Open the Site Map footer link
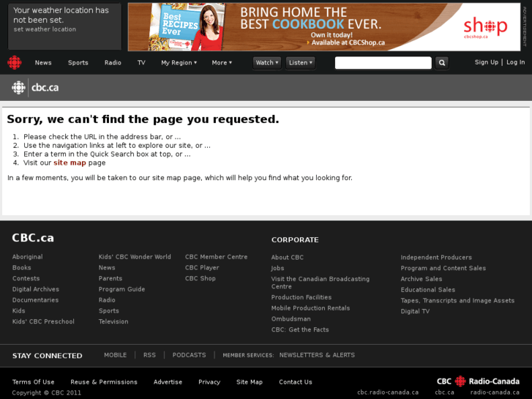532x399 pixels. pyautogui.click(x=250, y=382)
